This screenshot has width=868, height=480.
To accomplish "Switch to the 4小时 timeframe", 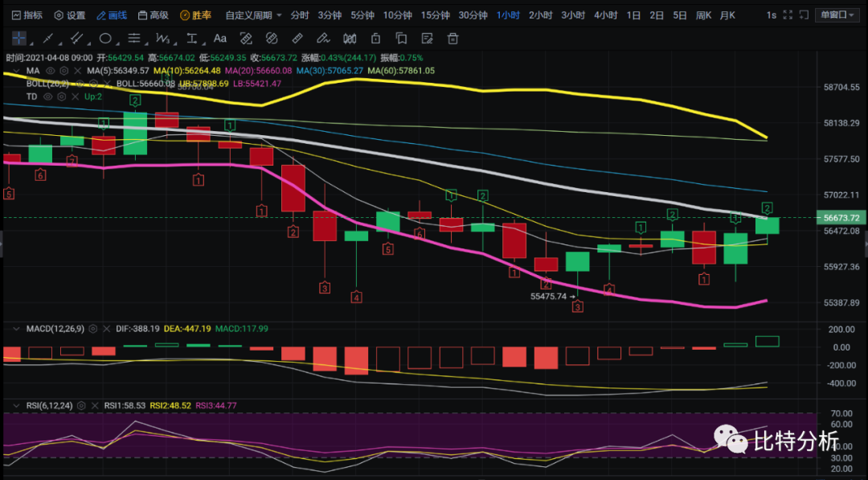I will [x=605, y=15].
